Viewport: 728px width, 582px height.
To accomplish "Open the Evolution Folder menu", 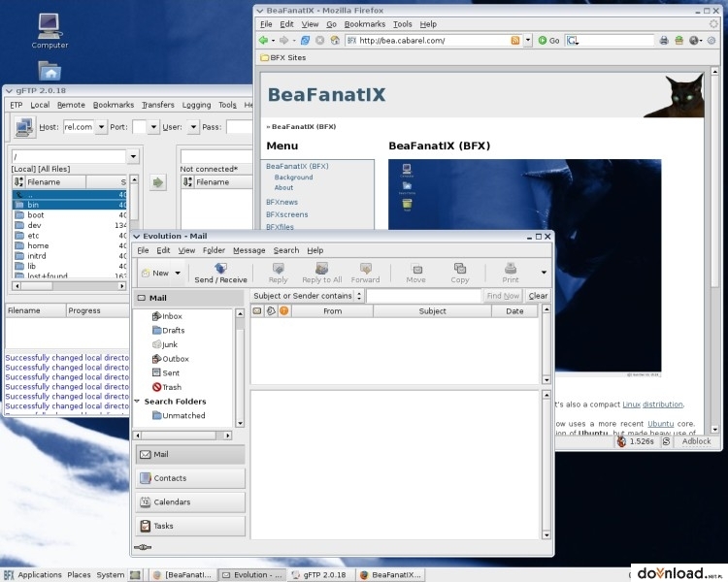I will (214, 250).
